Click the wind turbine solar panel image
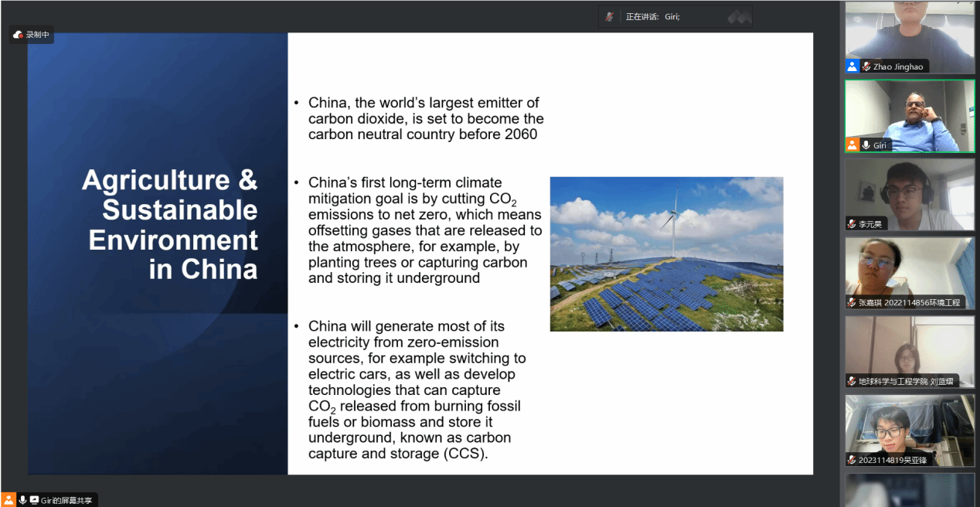Screen dimensions: 980x507 [666, 253]
